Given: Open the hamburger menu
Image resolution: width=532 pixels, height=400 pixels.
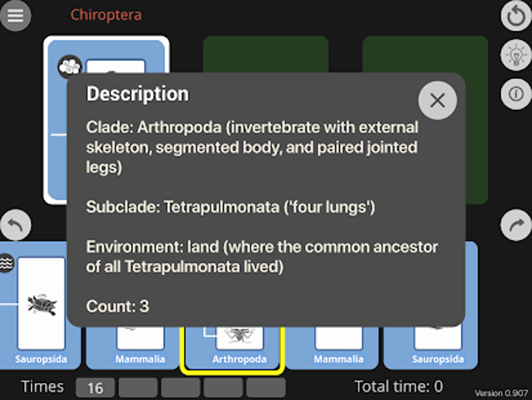Looking at the screenshot, I should [x=15, y=15].
